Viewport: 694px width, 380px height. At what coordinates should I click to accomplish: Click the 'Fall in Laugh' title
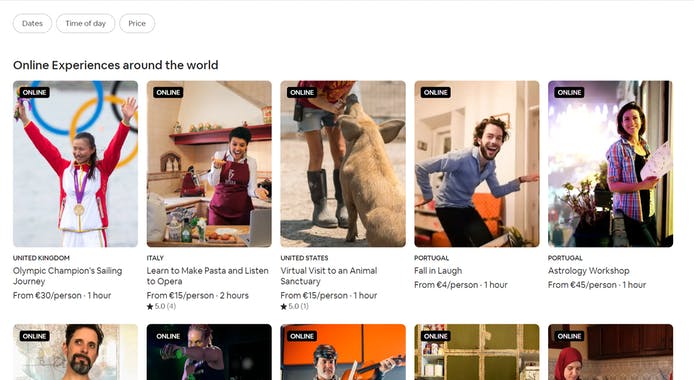pyautogui.click(x=438, y=271)
